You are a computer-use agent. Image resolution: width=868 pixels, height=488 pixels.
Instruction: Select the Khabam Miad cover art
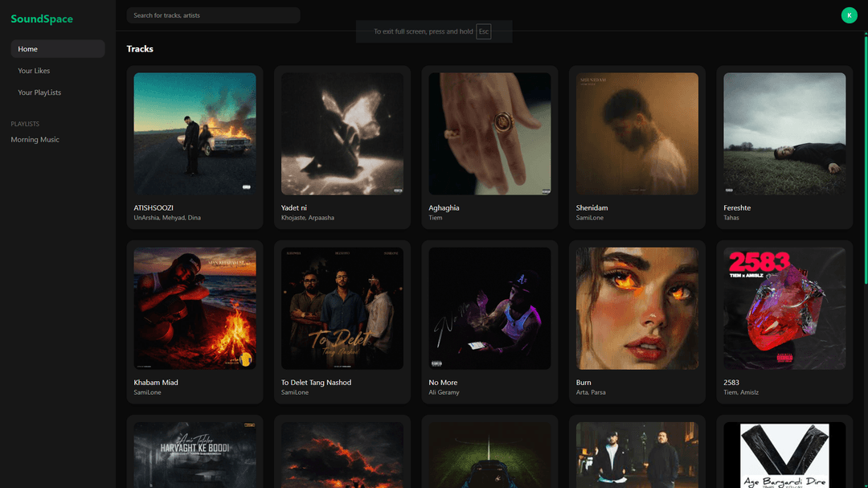point(194,309)
